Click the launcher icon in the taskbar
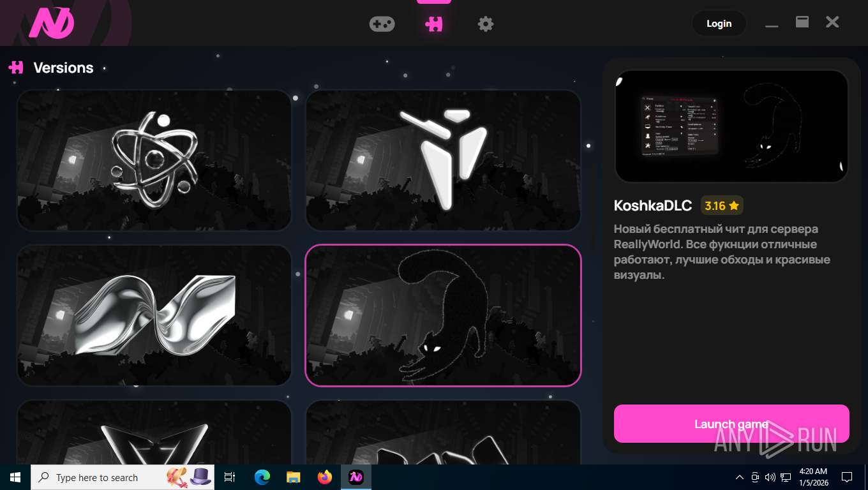The height and width of the screenshot is (490, 868). click(x=356, y=477)
